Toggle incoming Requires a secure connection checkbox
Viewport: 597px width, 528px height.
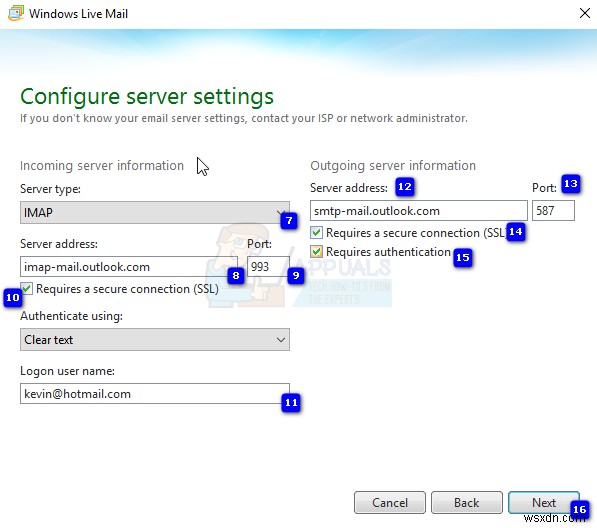(x=27, y=289)
